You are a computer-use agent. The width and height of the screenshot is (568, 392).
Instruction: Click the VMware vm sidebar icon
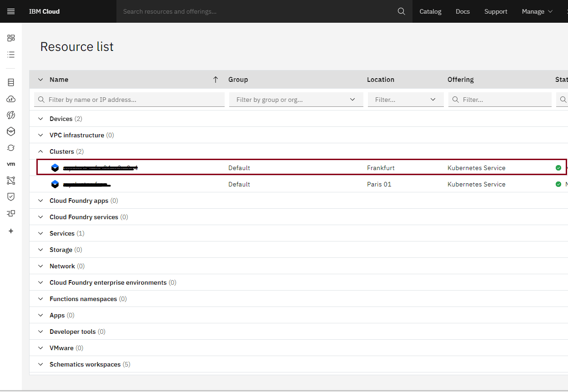click(11, 164)
